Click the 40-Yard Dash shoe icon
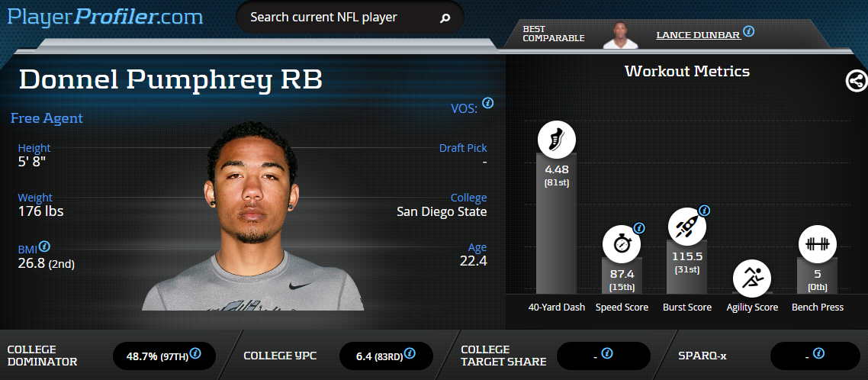Screen dimensions: 868x380 pos(556,140)
